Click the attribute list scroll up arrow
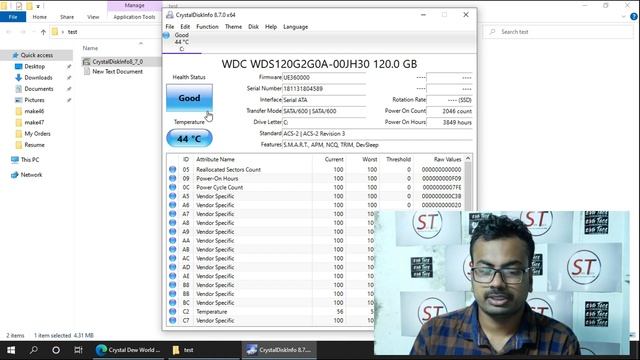The image size is (640, 360). 468,158
